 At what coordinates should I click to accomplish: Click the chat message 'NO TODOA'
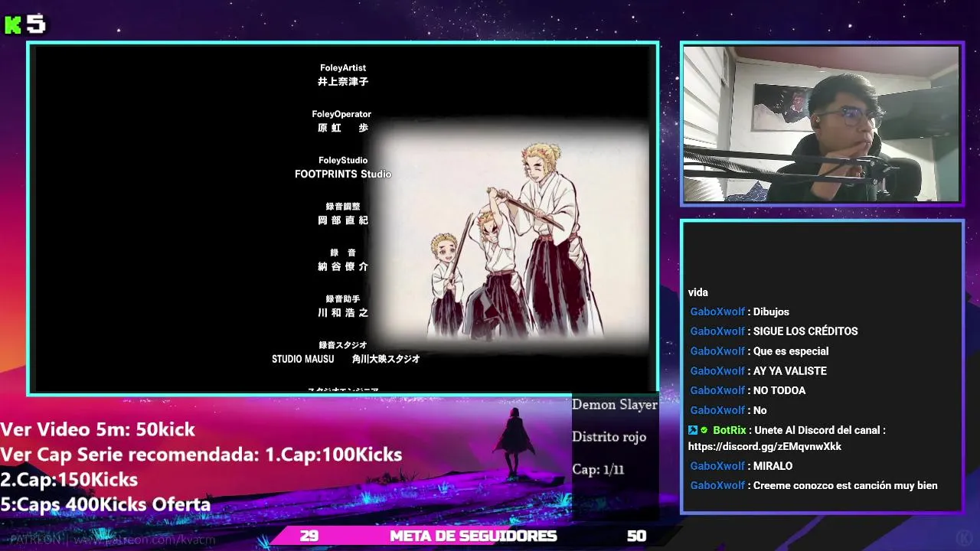tap(779, 390)
